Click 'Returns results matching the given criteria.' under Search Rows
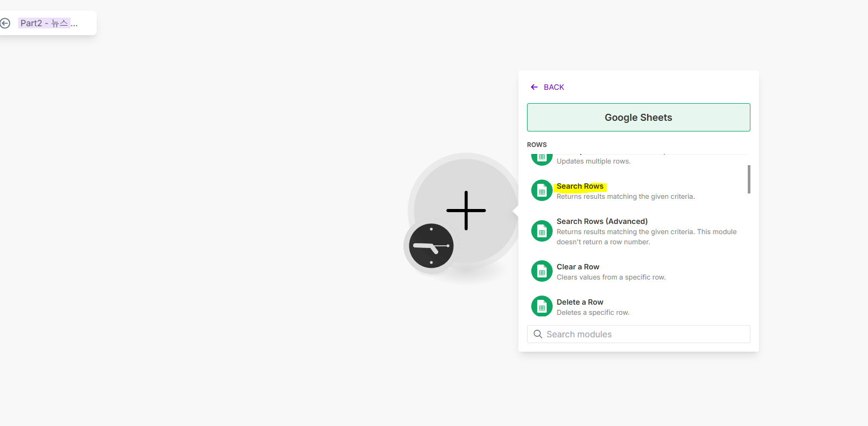The width and height of the screenshot is (868, 426). pyautogui.click(x=625, y=197)
